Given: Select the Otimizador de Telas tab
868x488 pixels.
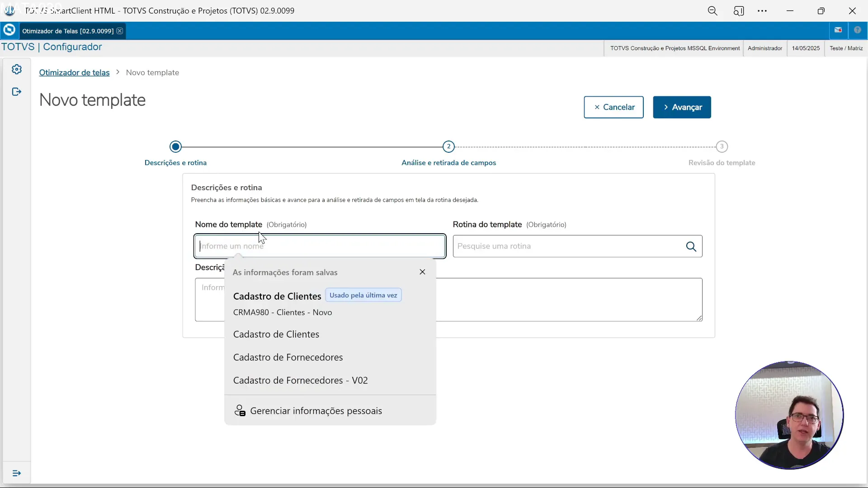Looking at the screenshot, I should (68, 31).
